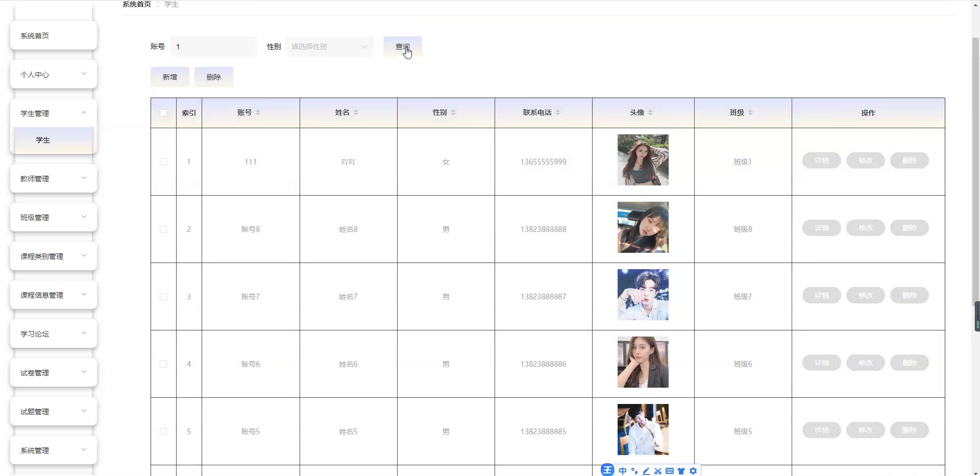Click the scissors icon in the IME toolbar
The width and height of the screenshot is (980, 476).
(657, 471)
